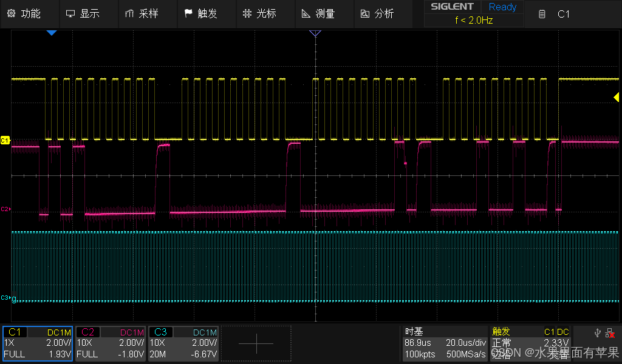The width and height of the screenshot is (622, 364).
Task: Select the yellow C1 ground level marker
Action: click(5, 140)
